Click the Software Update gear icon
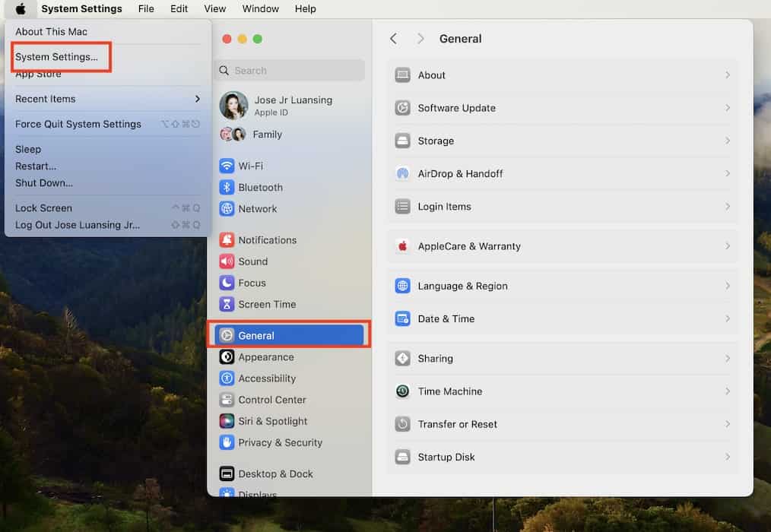The width and height of the screenshot is (771, 532). [403, 108]
